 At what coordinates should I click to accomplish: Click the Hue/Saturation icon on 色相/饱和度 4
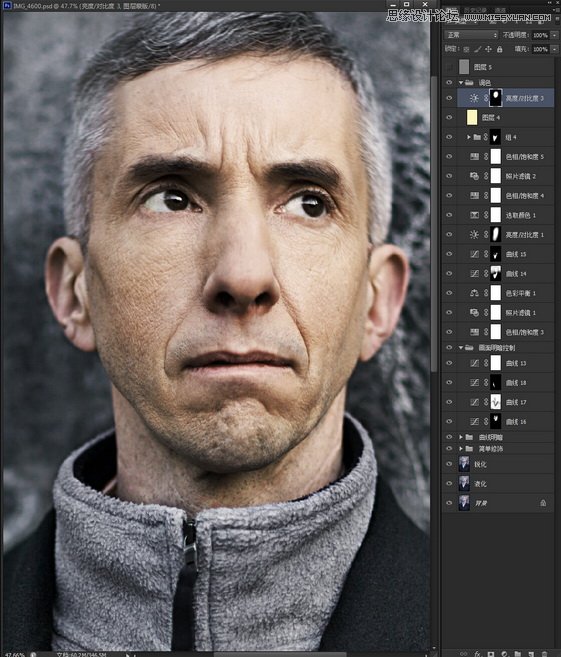click(x=474, y=195)
